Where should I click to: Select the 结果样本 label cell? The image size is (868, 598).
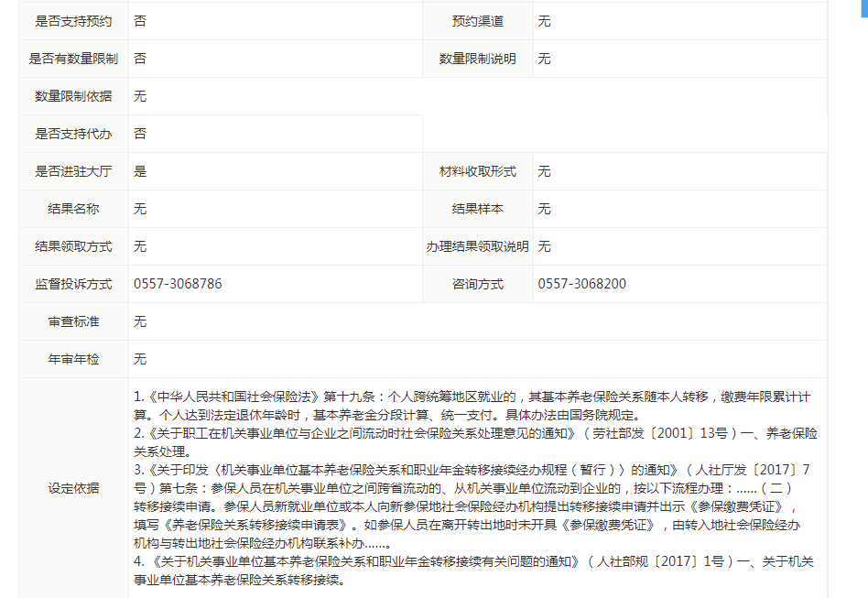(x=477, y=209)
